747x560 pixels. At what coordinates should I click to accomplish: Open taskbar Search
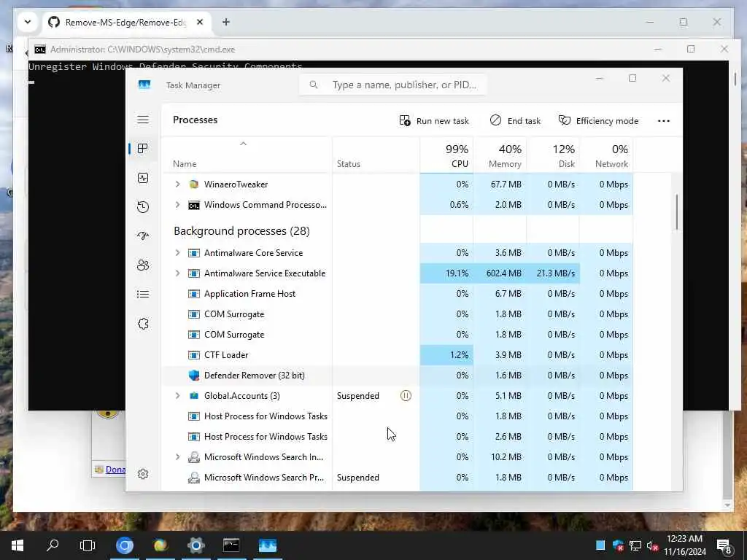coord(53,545)
